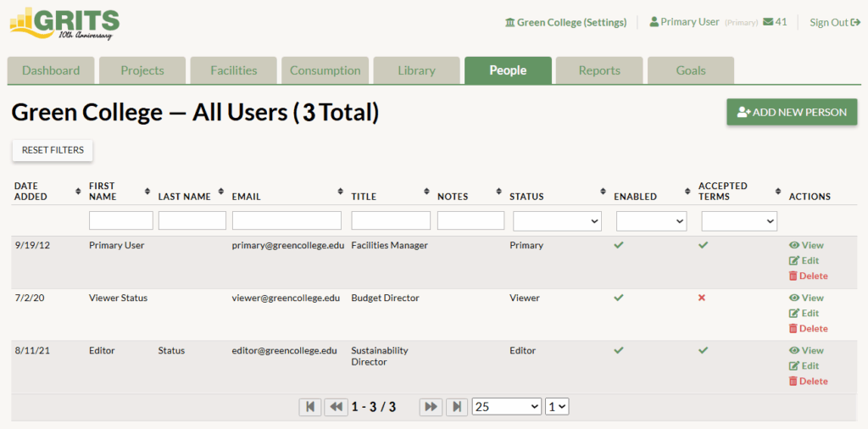Open the Enabled filter dropdown
Image resolution: width=868 pixels, height=429 pixels.
[x=651, y=221]
